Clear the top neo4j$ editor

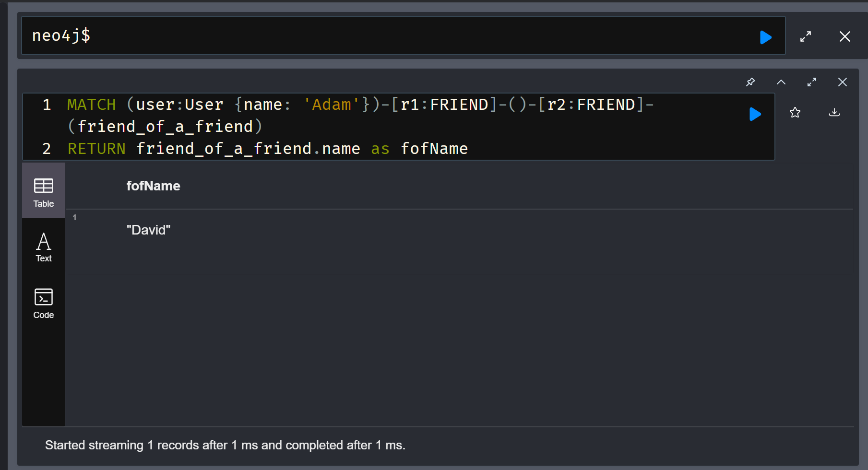pyautogui.click(x=845, y=36)
